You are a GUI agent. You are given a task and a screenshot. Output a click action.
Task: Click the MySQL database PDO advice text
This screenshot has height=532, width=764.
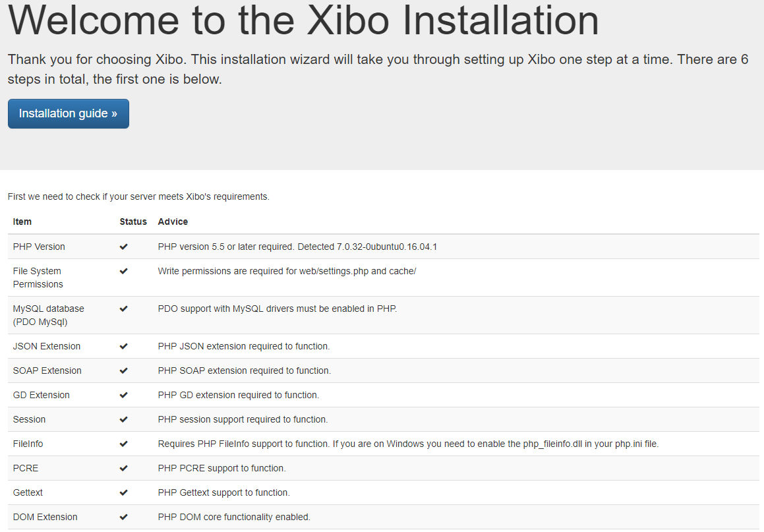click(276, 309)
